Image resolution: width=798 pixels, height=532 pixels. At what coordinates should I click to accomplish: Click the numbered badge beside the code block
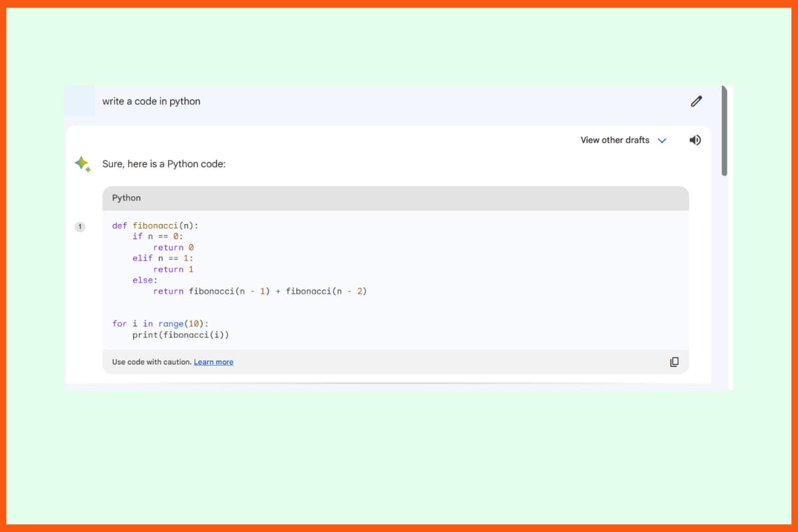[x=80, y=226]
